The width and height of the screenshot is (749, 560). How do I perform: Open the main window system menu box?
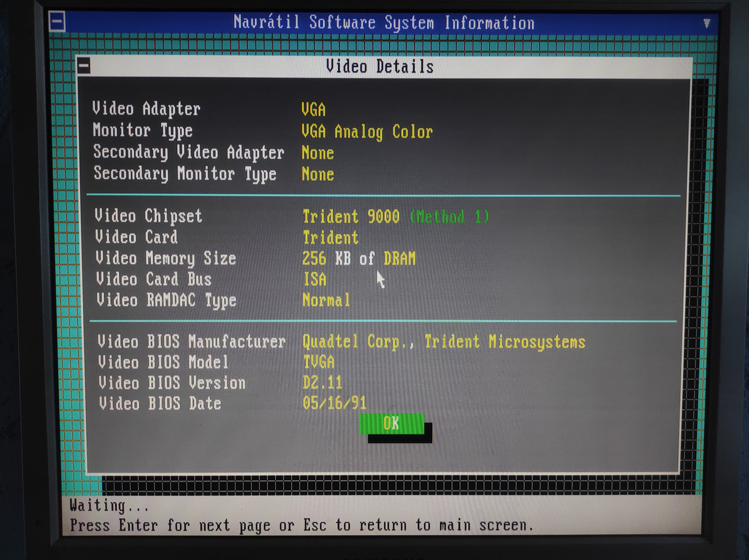[57, 22]
